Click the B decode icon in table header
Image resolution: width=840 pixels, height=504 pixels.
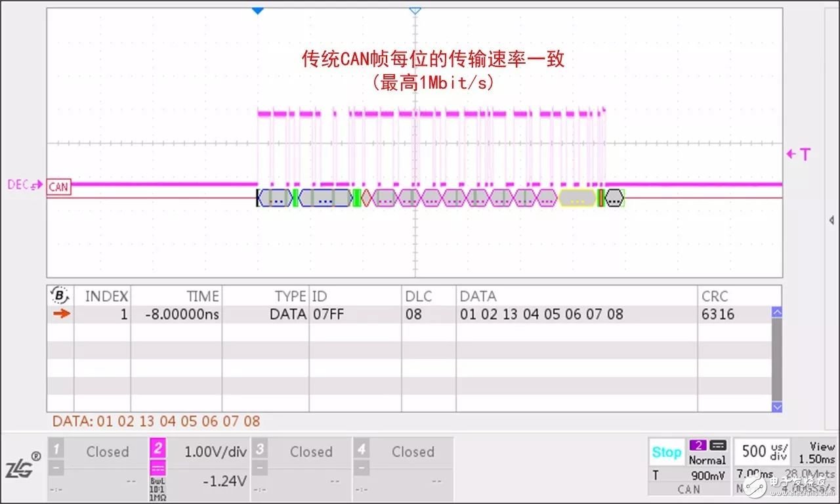(x=60, y=295)
